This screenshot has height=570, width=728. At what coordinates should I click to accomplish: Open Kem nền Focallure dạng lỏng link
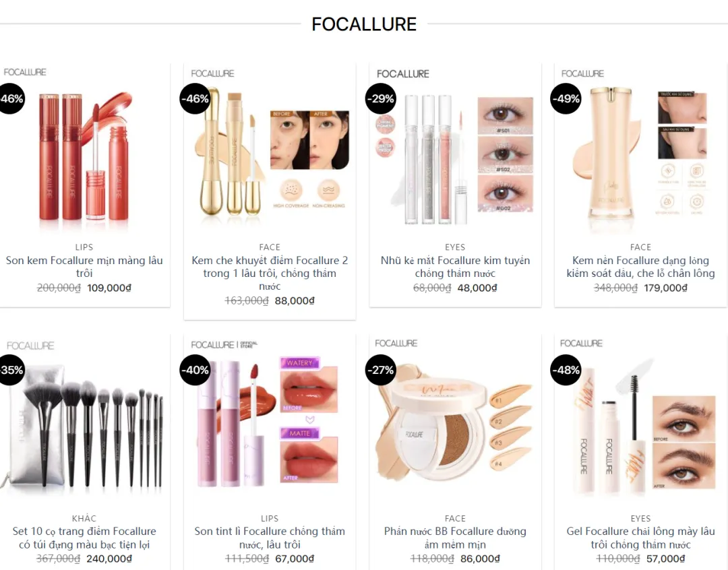tap(640, 266)
